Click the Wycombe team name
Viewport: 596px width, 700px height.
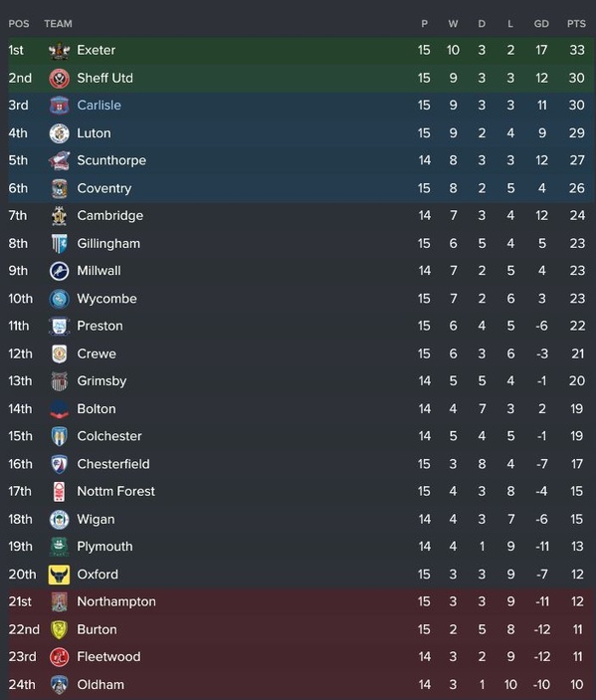pos(106,299)
